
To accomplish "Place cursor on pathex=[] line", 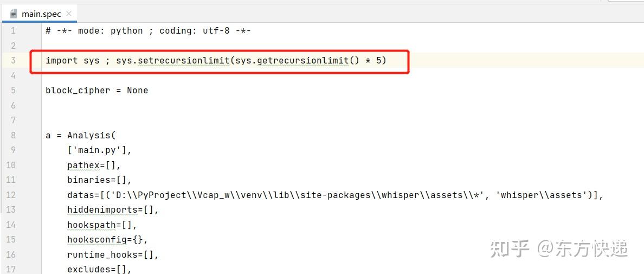I will click(94, 165).
